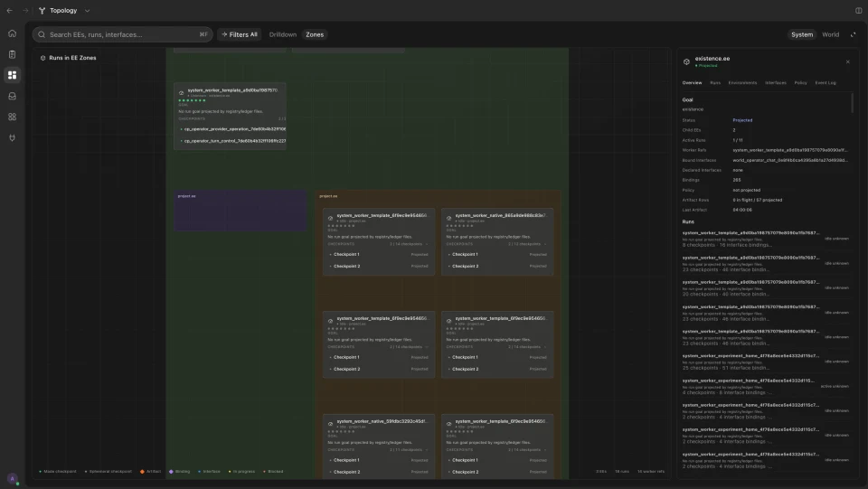This screenshot has width=868, height=489.
Task: Switch to Zones mode
Action: pos(315,34)
